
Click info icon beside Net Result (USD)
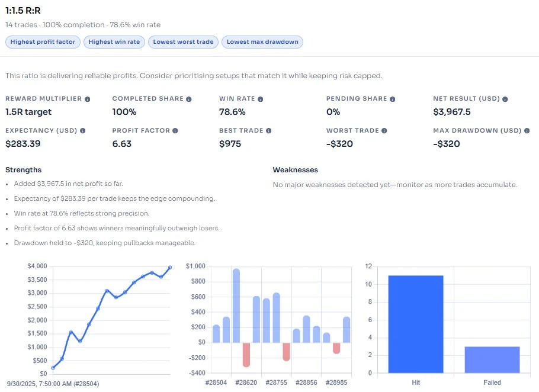coord(505,99)
